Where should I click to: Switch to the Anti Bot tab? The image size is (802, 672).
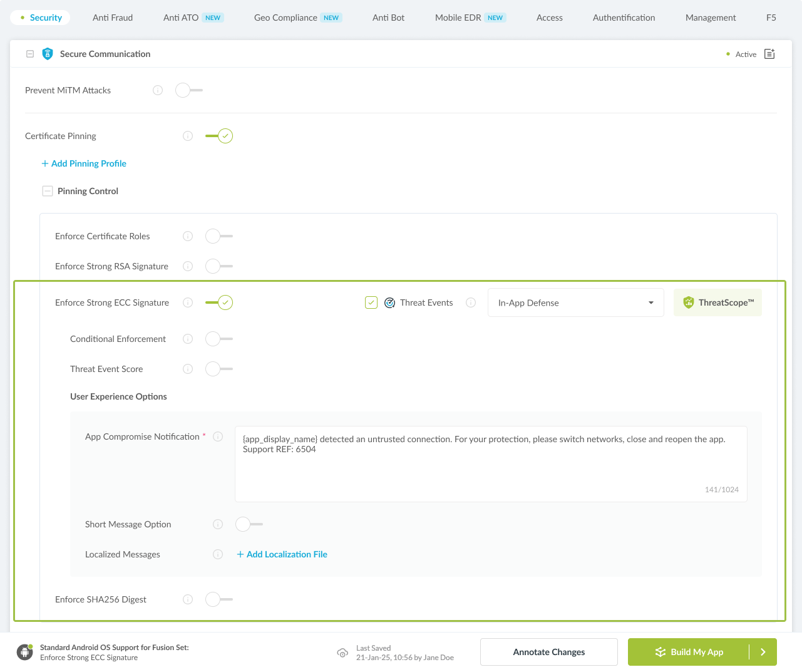point(388,18)
